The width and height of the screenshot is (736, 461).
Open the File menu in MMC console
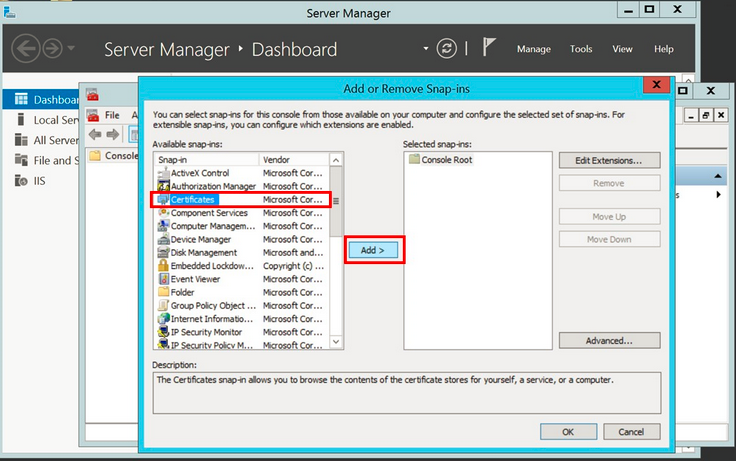click(x=112, y=115)
